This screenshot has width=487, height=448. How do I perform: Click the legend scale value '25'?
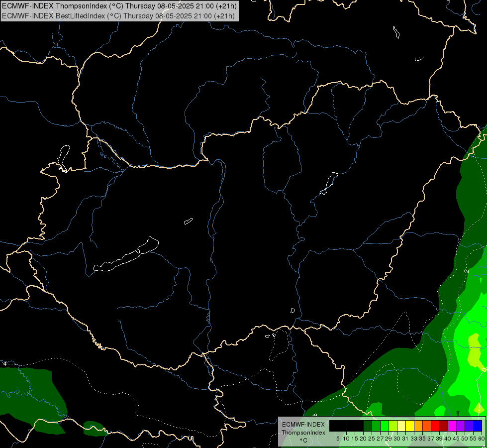coord(372,439)
